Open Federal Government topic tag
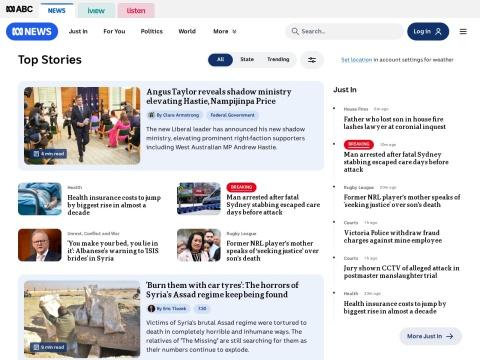Viewport: 480px width, 360px height. point(232,115)
